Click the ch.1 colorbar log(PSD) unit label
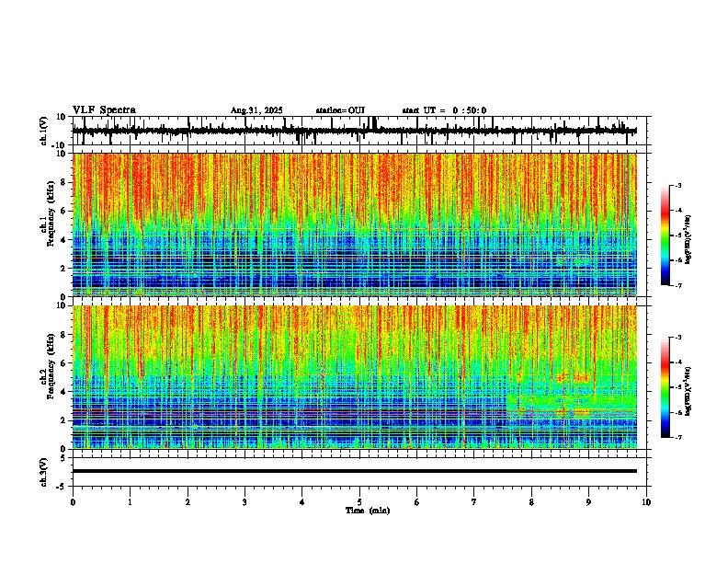 click(688, 240)
